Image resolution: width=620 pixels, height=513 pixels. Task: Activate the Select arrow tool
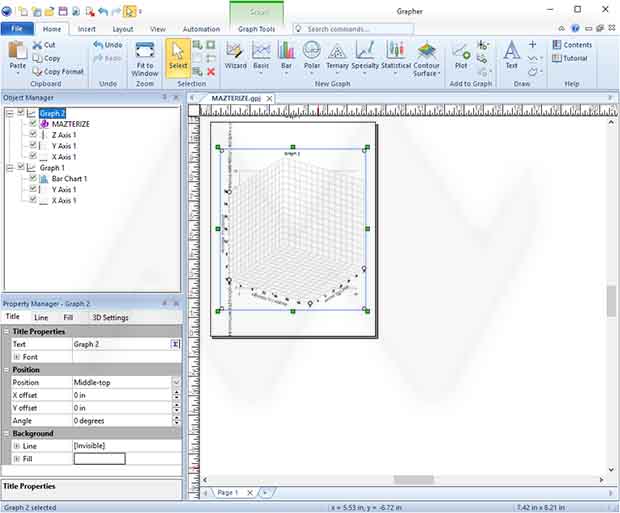pos(178,58)
